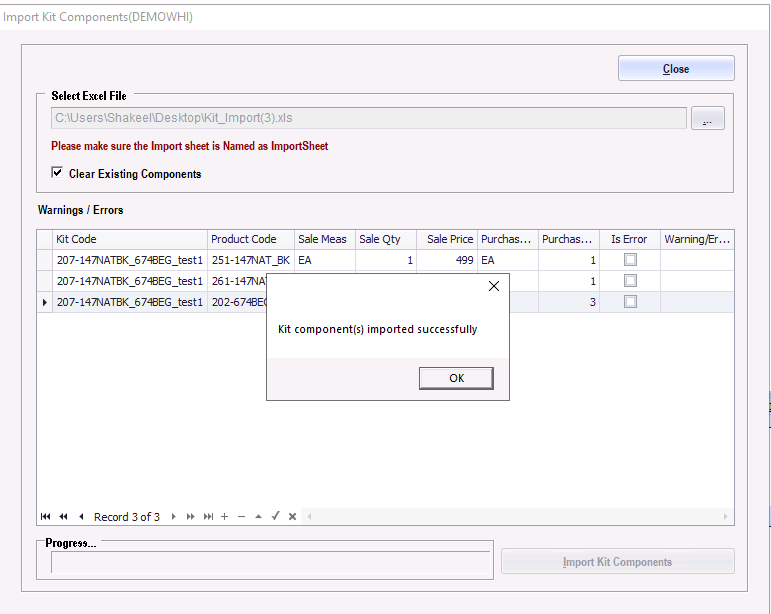The width and height of the screenshot is (771, 614).
Task: Sort grid by Kit Code column header
Action: pyautogui.click(x=130, y=239)
